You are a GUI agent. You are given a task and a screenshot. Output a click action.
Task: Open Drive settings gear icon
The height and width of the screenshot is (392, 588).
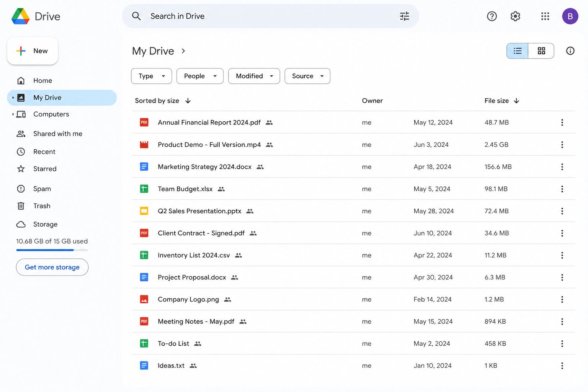(515, 16)
